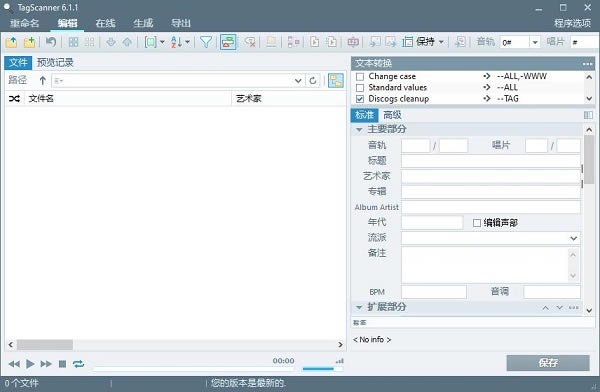Open the 在线 tab

point(105,23)
